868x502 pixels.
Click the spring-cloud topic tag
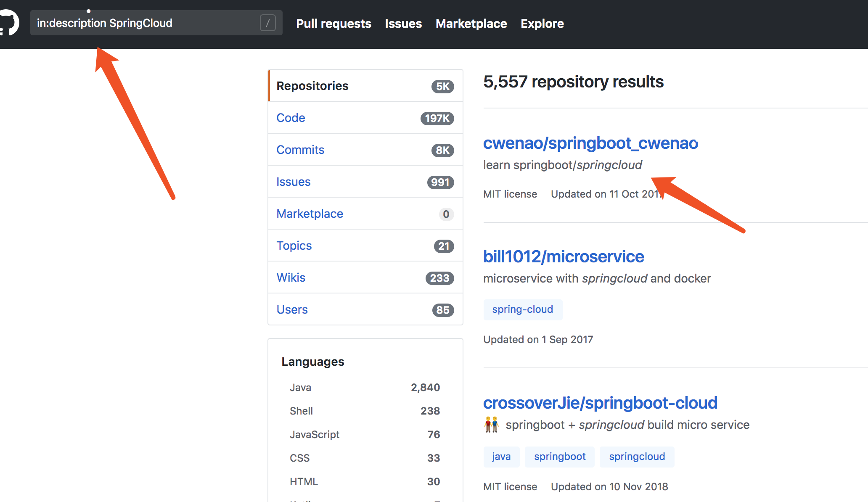[522, 309]
